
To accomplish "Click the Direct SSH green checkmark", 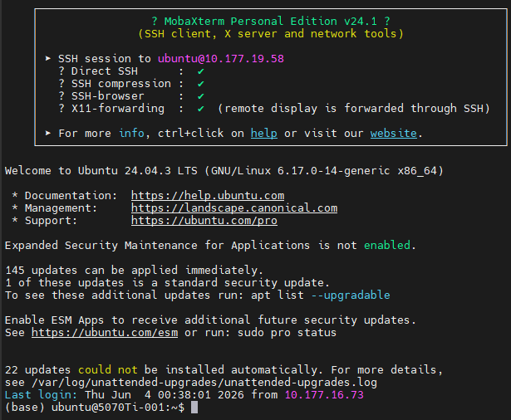I will pos(201,71).
